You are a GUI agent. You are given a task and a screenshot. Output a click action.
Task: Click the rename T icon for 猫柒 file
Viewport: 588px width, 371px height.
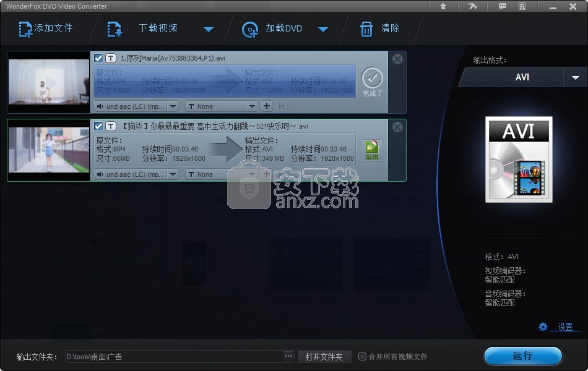[x=111, y=126]
